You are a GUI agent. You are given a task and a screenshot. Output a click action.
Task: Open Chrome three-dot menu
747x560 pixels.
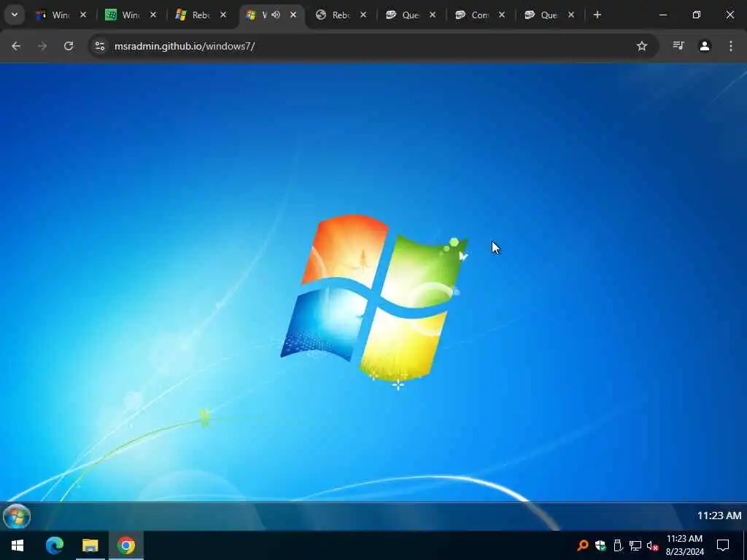(x=731, y=46)
